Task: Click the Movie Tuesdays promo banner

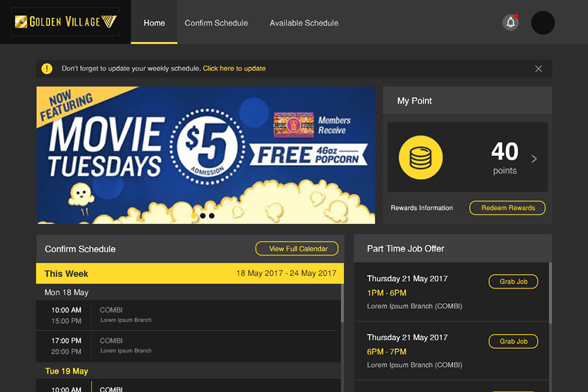Action: (x=205, y=155)
